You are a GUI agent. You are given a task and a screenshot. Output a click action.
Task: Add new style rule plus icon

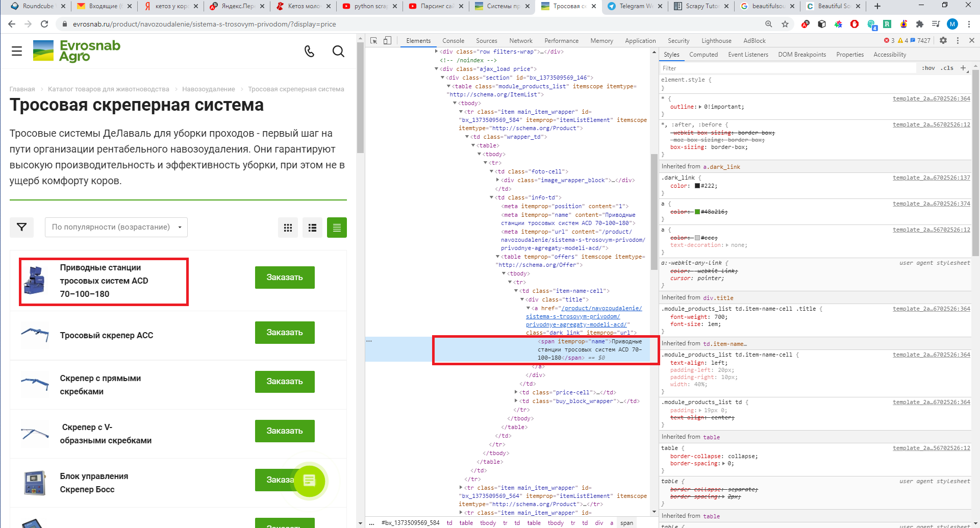coord(963,68)
